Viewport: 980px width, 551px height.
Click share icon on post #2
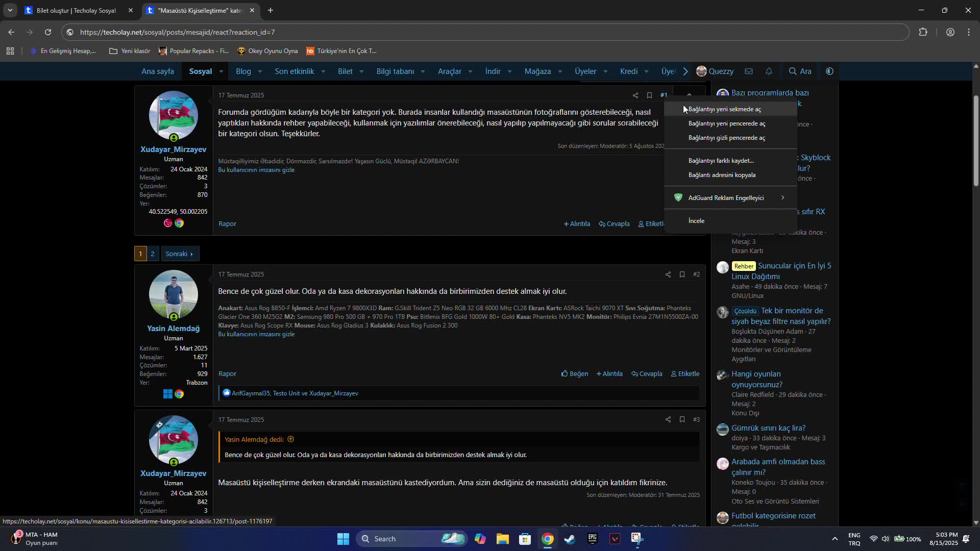668,274
